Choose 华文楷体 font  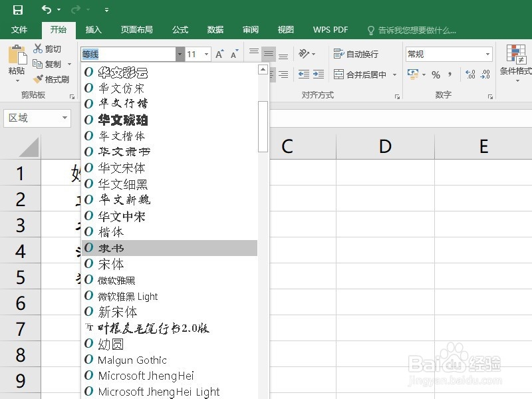point(169,136)
